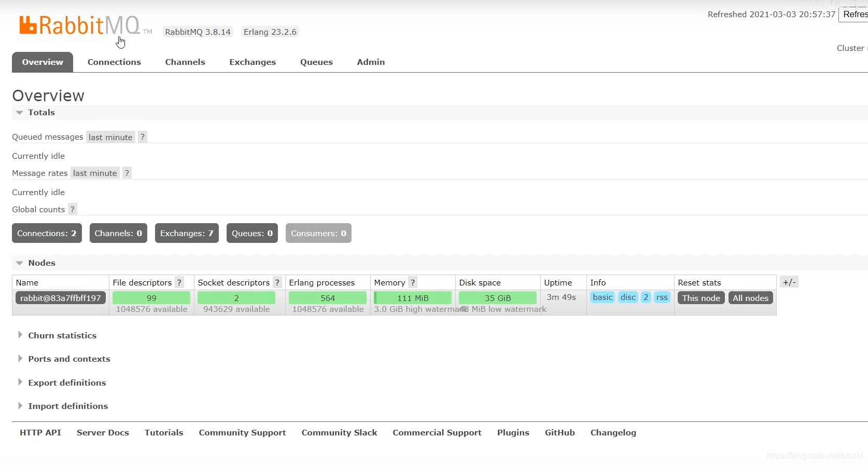Open the Channels tab
Screen dimensions: 868x465
[185, 62]
